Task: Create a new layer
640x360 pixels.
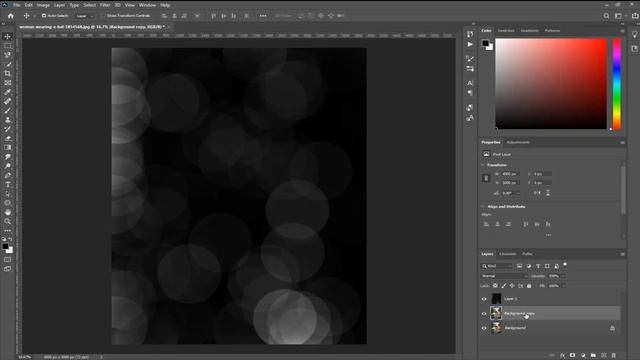Action: (604, 356)
